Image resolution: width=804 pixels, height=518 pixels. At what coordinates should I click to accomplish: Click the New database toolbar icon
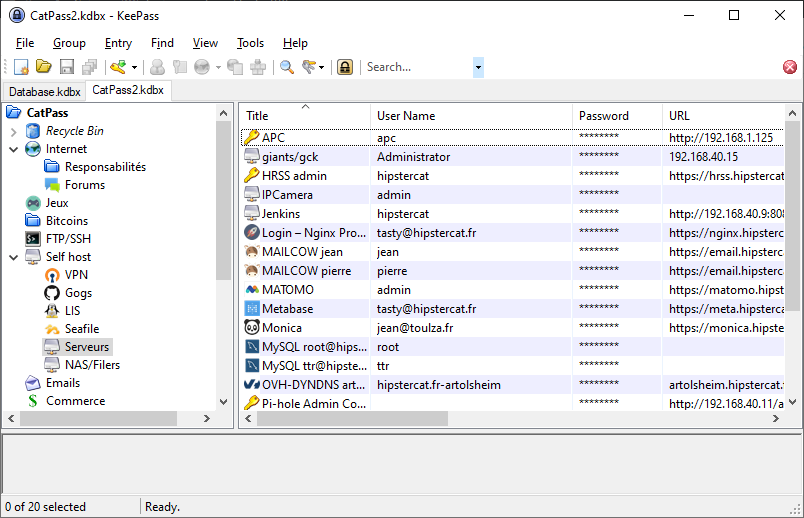tap(22, 67)
